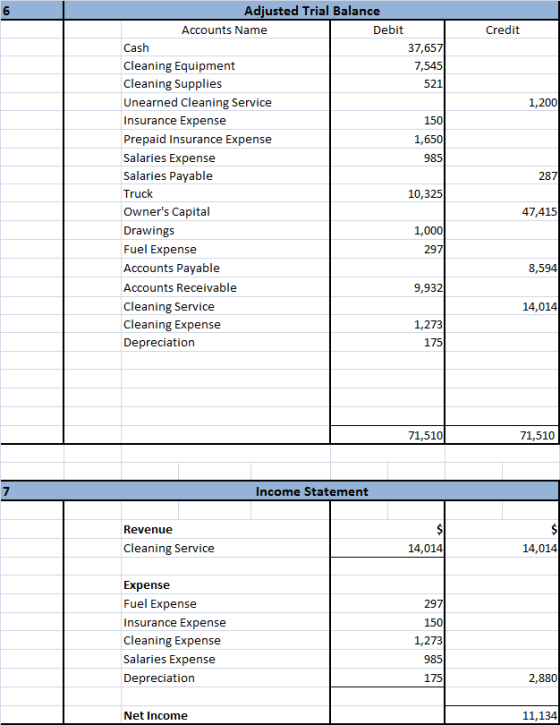Select Cleaning Service in the trial balance
Image resolution: width=560 pixels, height=725 pixels.
click(226, 307)
